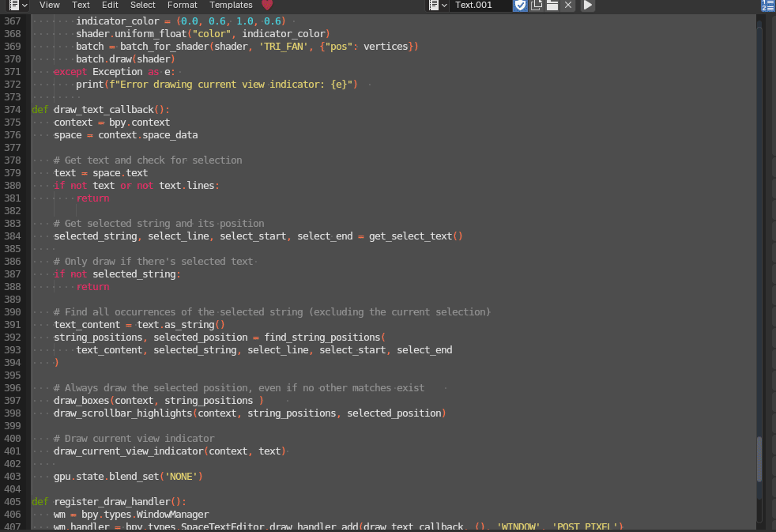Browse text data-blocks dropdown
This screenshot has height=532, width=776.
pyautogui.click(x=438, y=5)
